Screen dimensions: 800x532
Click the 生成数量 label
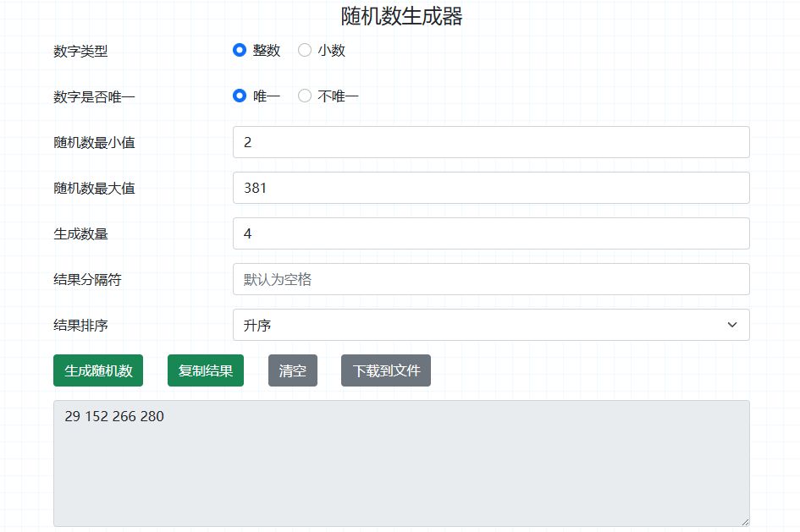(80, 234)
